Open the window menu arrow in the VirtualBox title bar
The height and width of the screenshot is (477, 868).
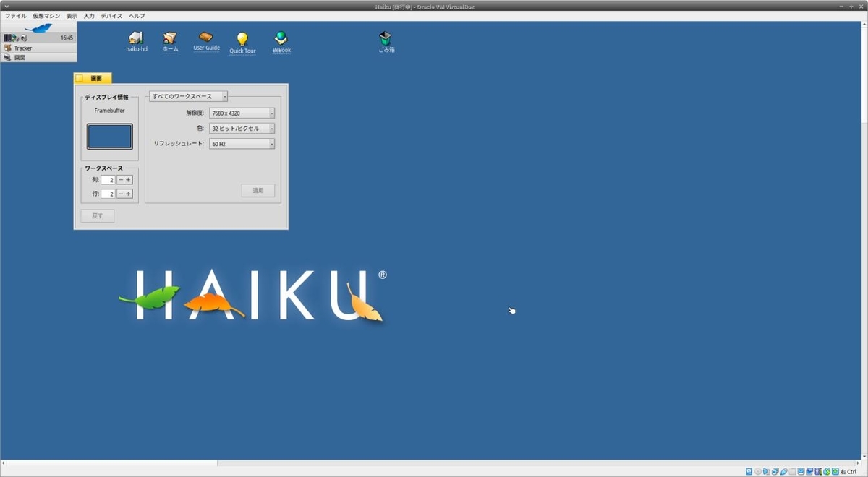coord(6,6)
